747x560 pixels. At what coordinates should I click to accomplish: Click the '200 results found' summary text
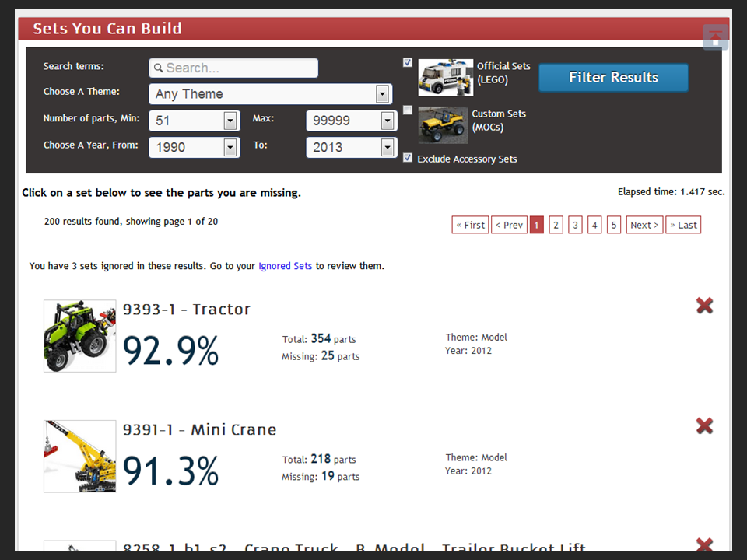(x=131, y=222)
